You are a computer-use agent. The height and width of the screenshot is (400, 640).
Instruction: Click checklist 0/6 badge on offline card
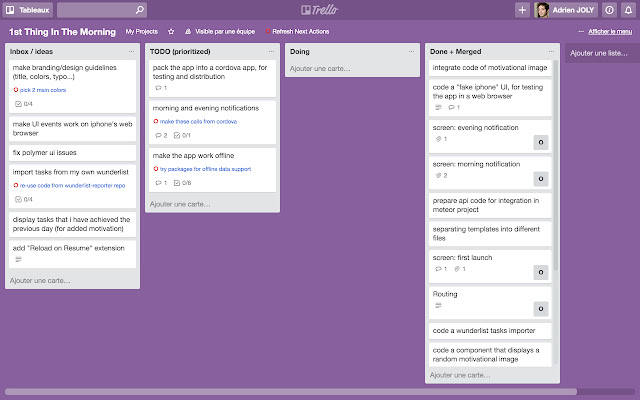click(x=182, y=183)
